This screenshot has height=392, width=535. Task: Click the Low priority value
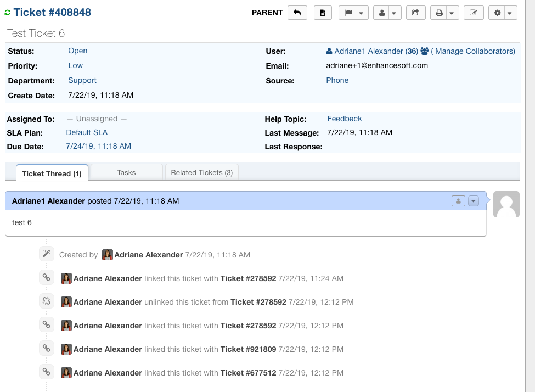75,65
